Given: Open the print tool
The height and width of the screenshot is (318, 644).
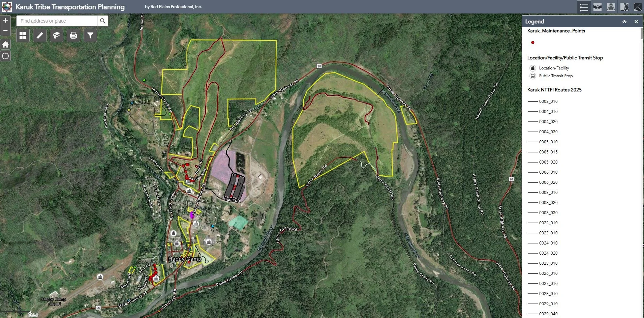Looking at the screenshot, I should pyautogui.click(x=73, y=35).
